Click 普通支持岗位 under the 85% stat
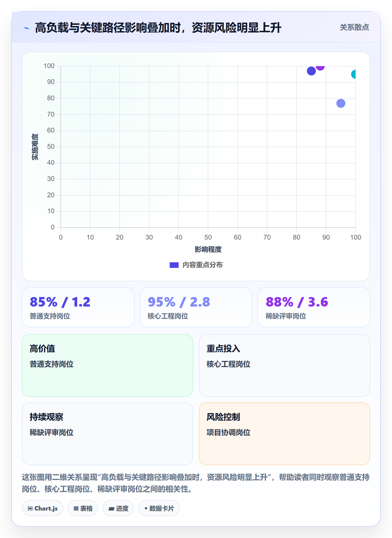 click(50, 316)
